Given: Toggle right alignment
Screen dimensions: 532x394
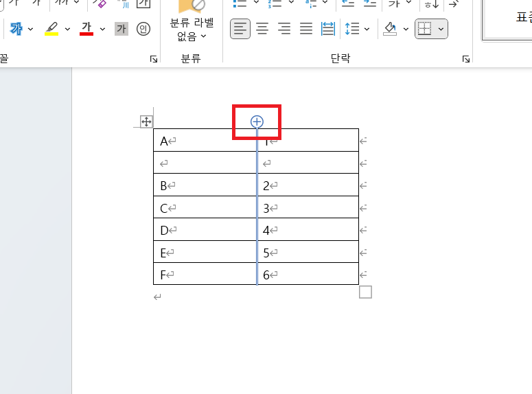Looking at the screenshot, I should 284,29.
